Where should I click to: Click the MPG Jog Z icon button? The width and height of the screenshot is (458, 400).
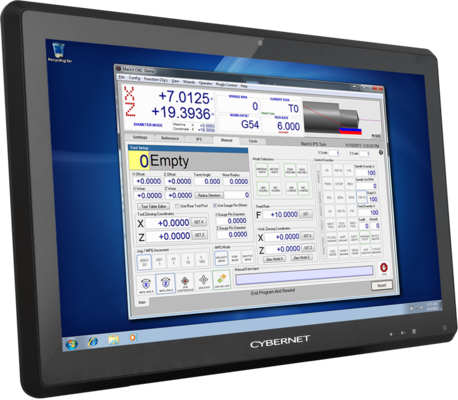pos(166,284)
